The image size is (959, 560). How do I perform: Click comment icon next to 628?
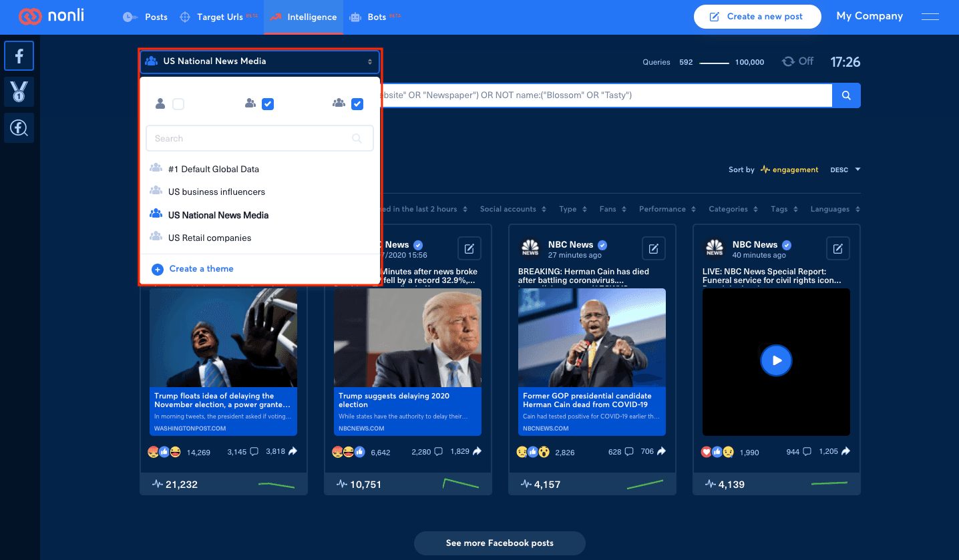point(629,452)
